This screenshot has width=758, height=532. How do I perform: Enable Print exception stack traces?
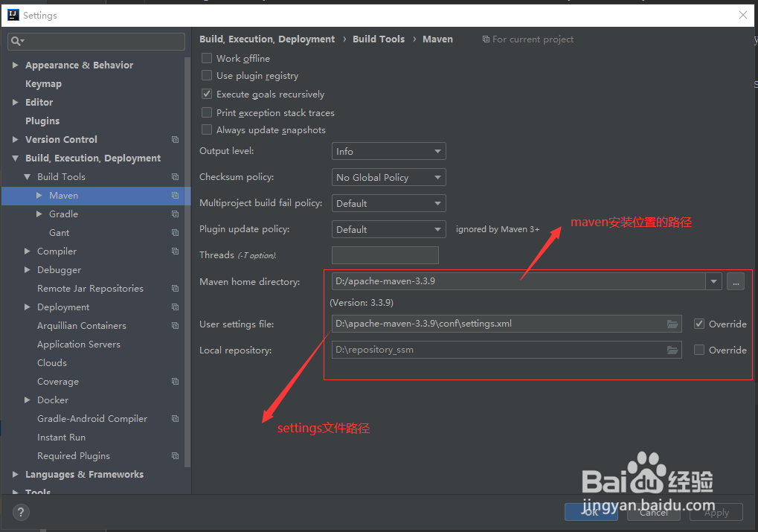206,112
